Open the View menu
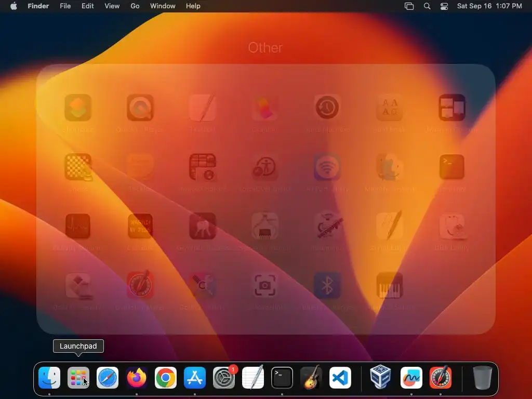Image resolution: width=532 pixels, height=399 pixels. (112, 6)
